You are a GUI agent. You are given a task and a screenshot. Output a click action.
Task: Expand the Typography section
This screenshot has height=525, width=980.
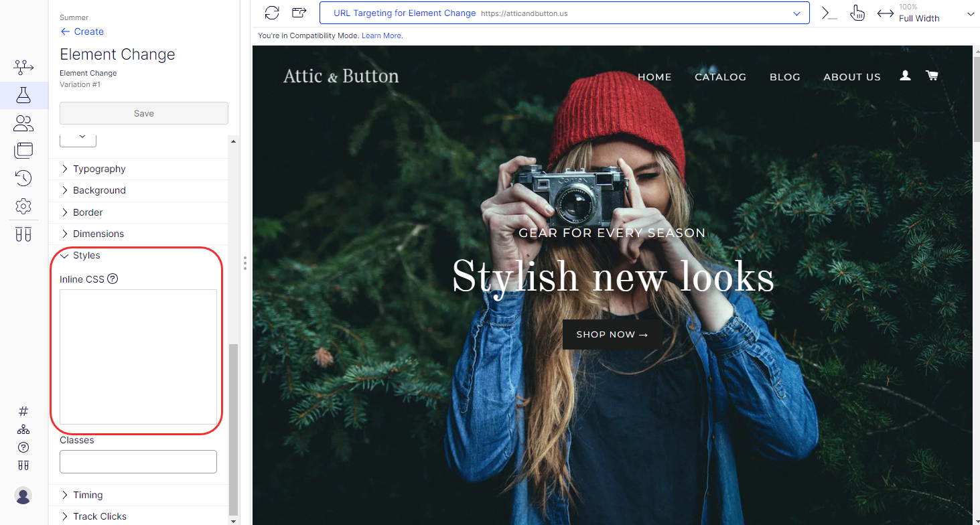tap(99, 169)
